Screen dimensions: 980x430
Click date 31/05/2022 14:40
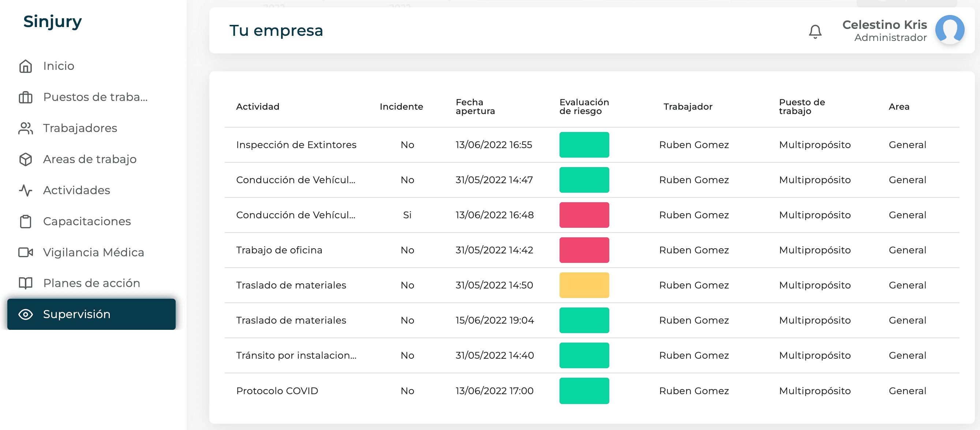coord(494,355)
